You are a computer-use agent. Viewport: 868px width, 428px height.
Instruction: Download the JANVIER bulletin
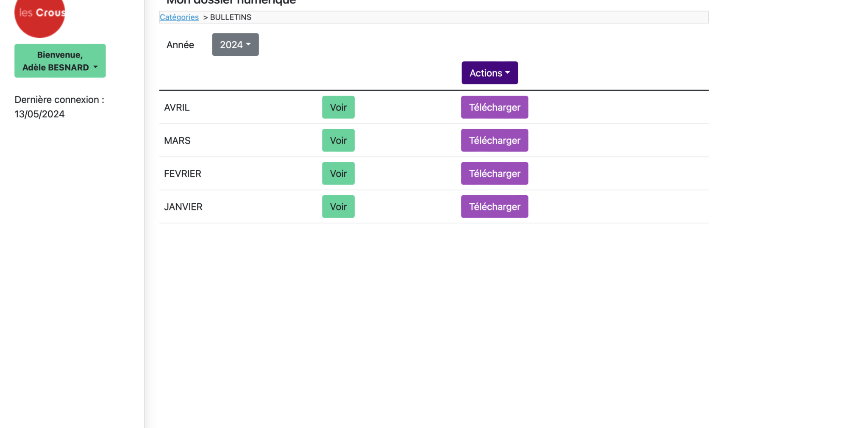click(494, 207)
